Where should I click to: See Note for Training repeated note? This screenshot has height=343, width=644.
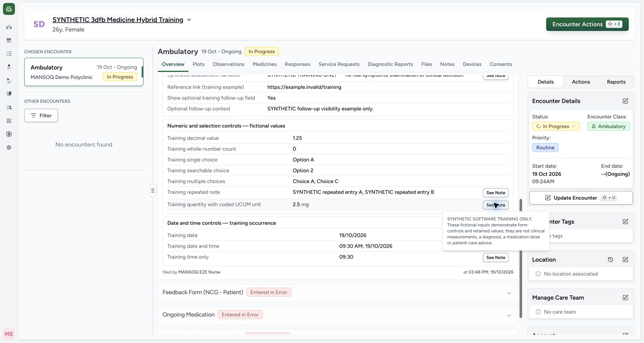click(496, 193)
